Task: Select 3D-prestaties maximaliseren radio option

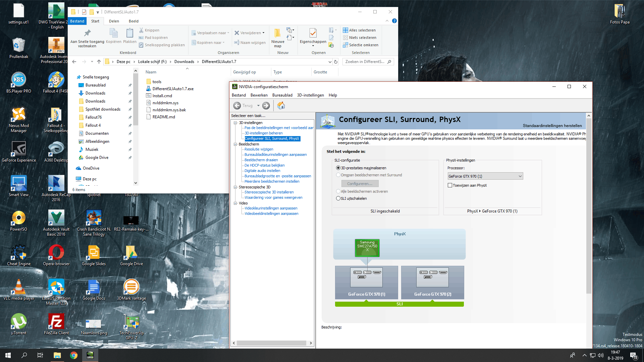Action: tap(338, 168)
